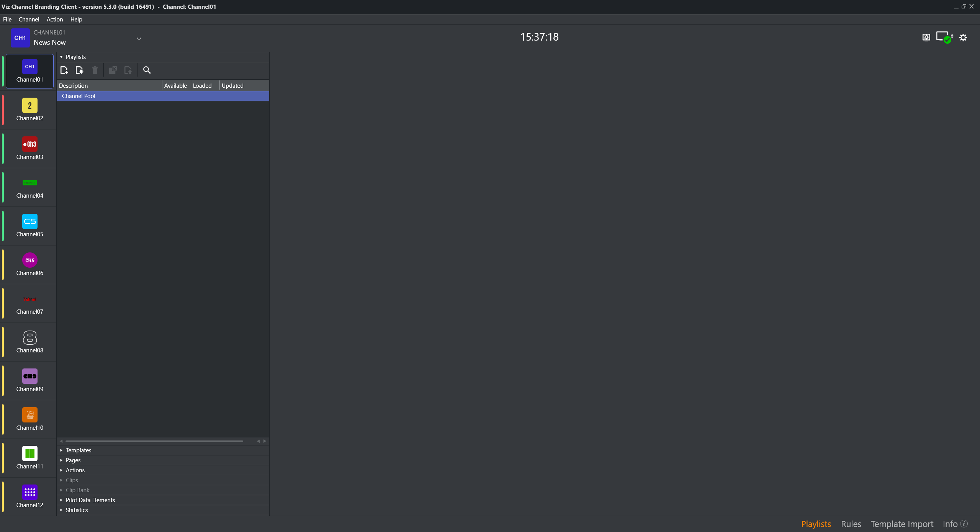Expand the Templates section
The image size is (980, 532).
pyautogui.click(x=78, y=450)
